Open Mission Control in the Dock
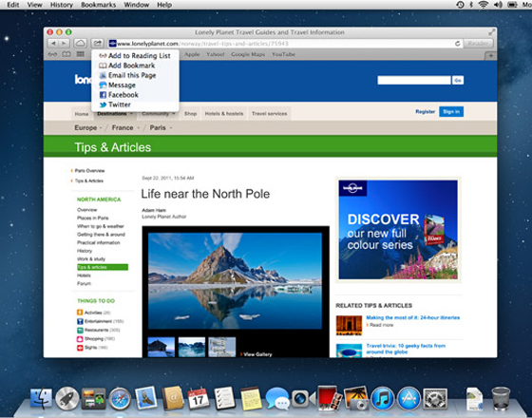The width and height of the screenshot is (532, 418). pos(93,398)
